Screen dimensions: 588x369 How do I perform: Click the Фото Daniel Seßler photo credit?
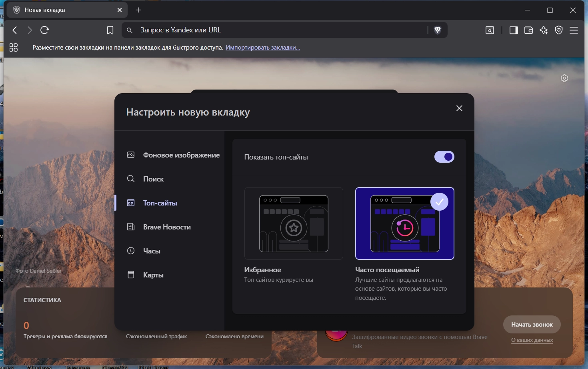39,271
